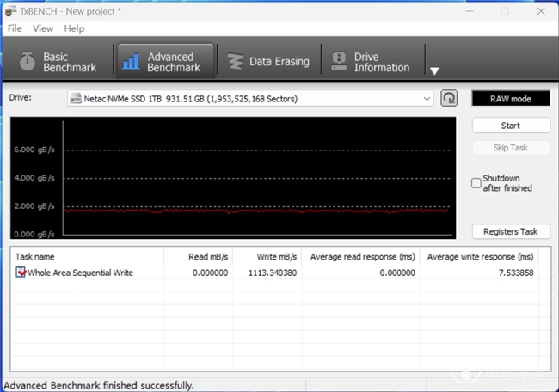Select the Whole Area Sequential Write task icon
Image resolution: width=559 pixels, height=392 pixels.
pyautogui.click(x=21, y=272)
